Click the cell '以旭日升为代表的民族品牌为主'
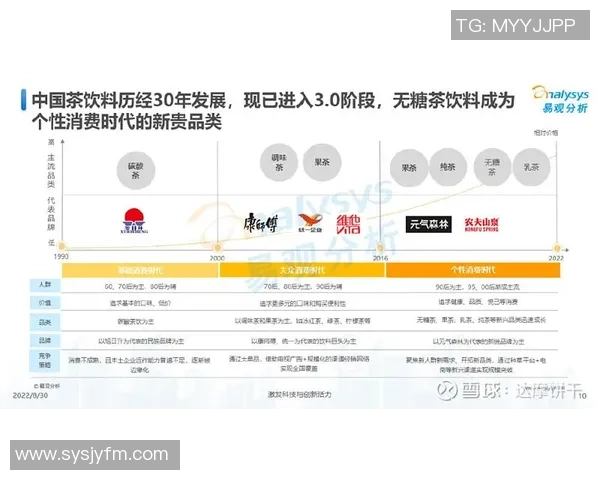The width and height of the screenshot is (600, 480). tap(141, 341)
